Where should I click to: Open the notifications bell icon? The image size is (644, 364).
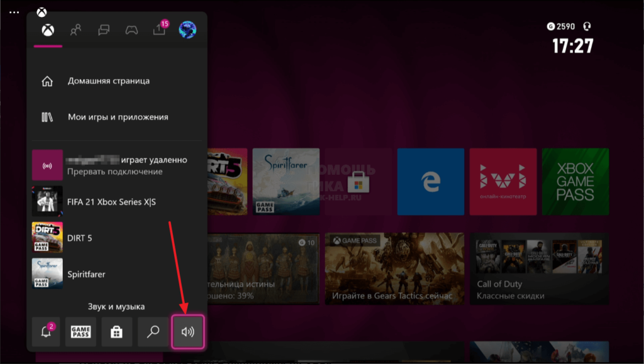46,332
